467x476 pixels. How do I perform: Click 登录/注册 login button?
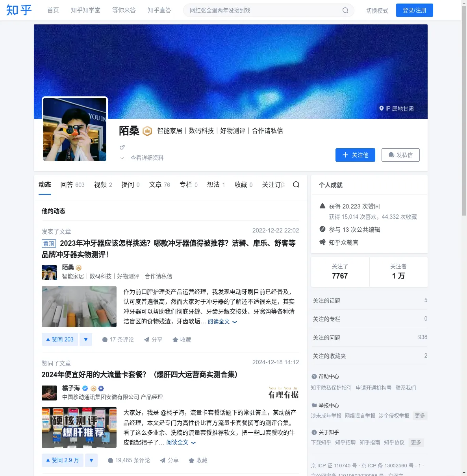(415, 10)
